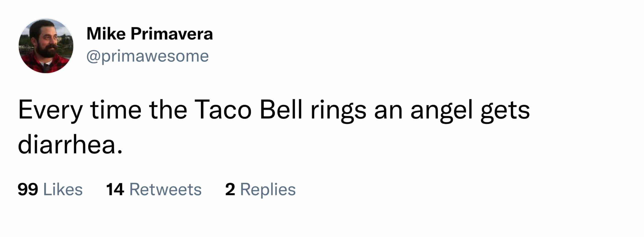Open the Mike Primavera display name
The width and height of the screenshot is (644, 237).
click(149, 34)
